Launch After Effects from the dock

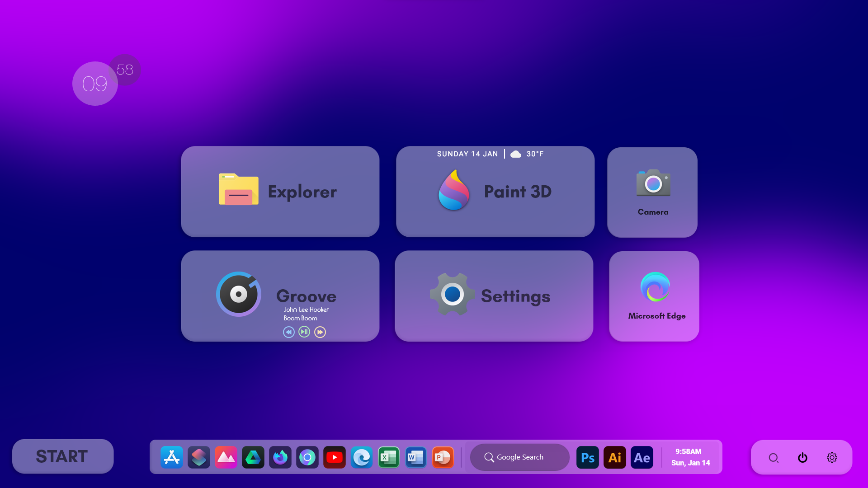click(642, 457)
